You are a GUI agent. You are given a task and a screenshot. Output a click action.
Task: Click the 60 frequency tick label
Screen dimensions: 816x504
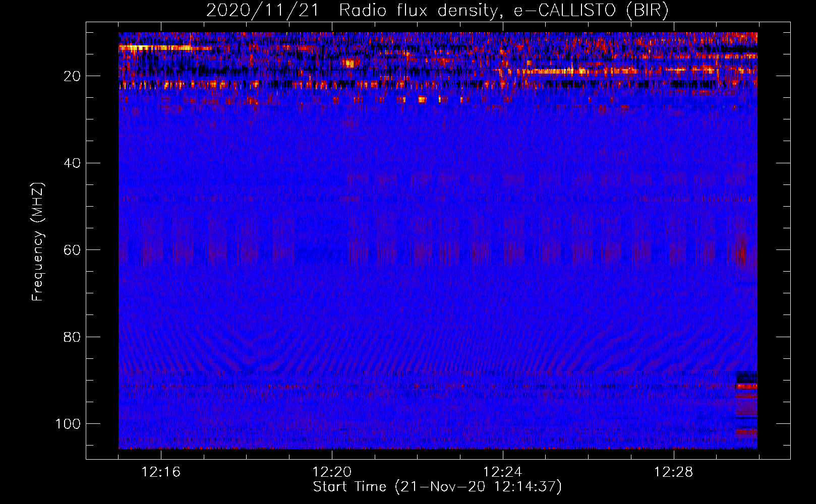tap(72, 250)
